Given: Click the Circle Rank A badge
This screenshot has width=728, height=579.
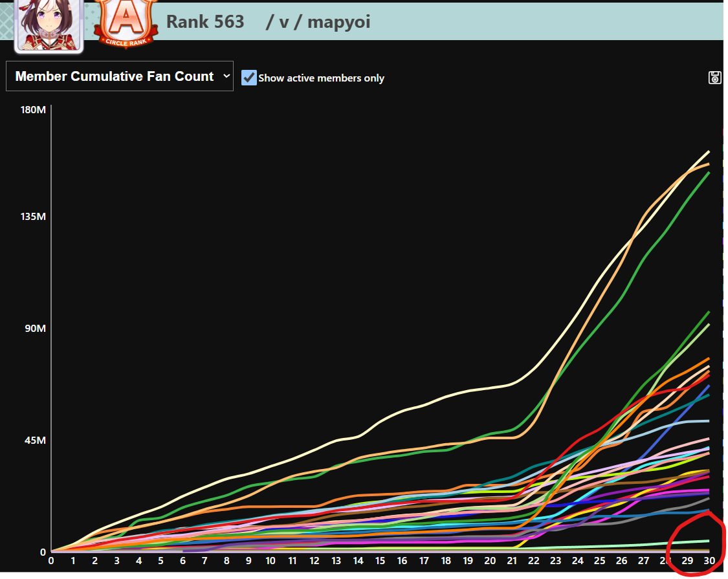Looking at the screenshot, I should coord(126,23).
